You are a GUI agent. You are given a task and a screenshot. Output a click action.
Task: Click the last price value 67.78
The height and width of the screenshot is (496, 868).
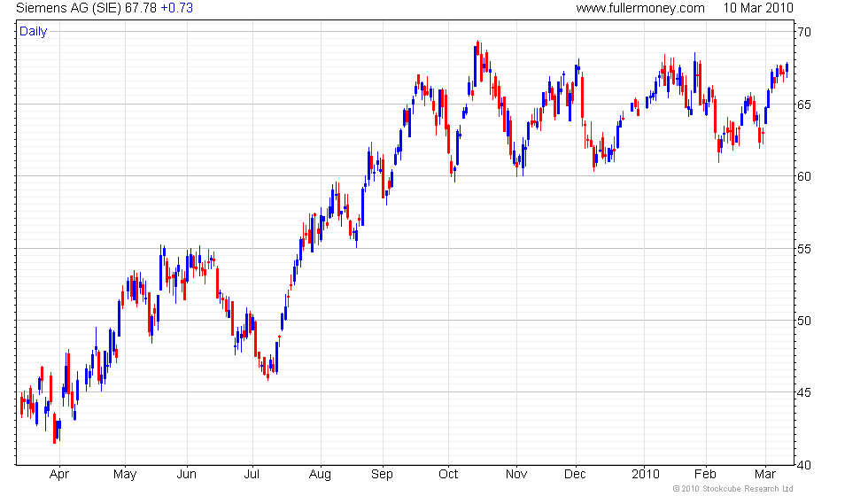pos(141,8)
